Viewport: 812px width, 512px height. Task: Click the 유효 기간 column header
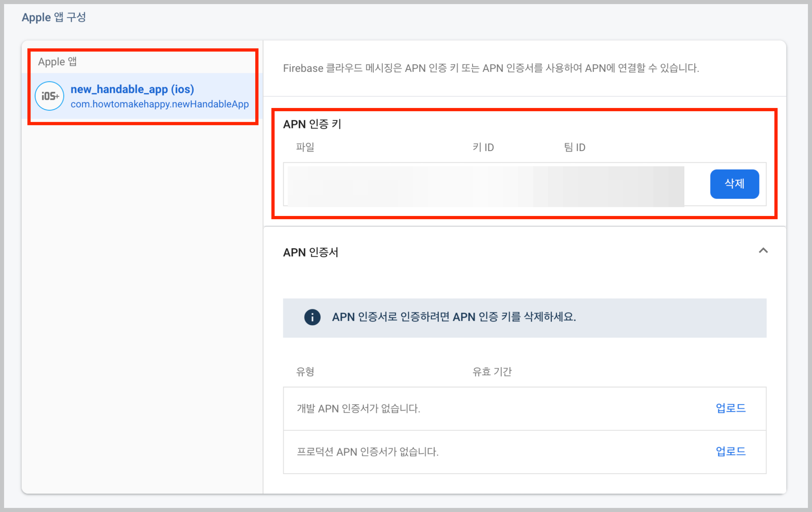pos(492,372)
